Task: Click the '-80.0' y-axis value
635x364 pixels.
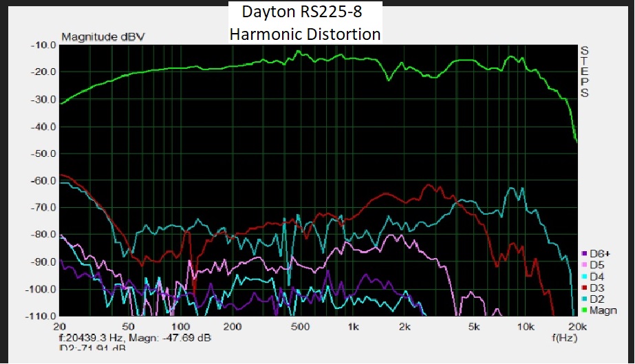Action: click(43, 235)
